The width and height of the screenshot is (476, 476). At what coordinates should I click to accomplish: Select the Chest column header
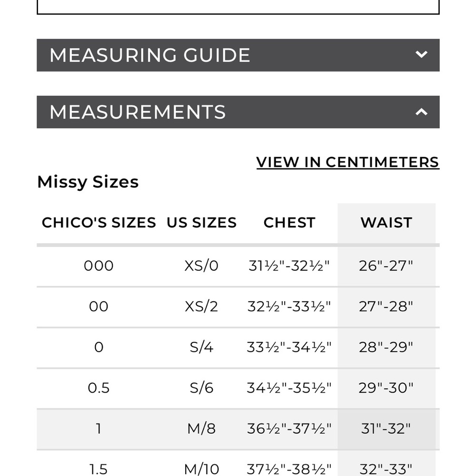tap(289, 222)
